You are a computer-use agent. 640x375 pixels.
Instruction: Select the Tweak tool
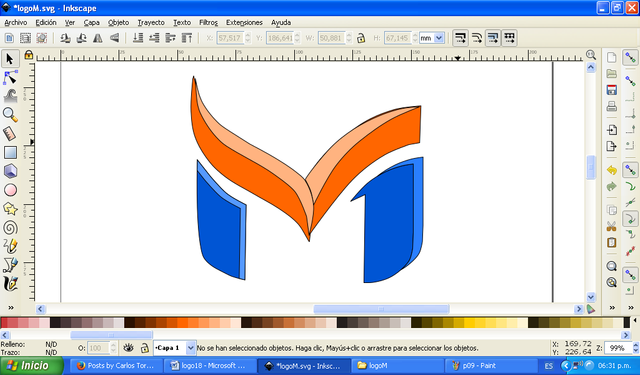10,96
